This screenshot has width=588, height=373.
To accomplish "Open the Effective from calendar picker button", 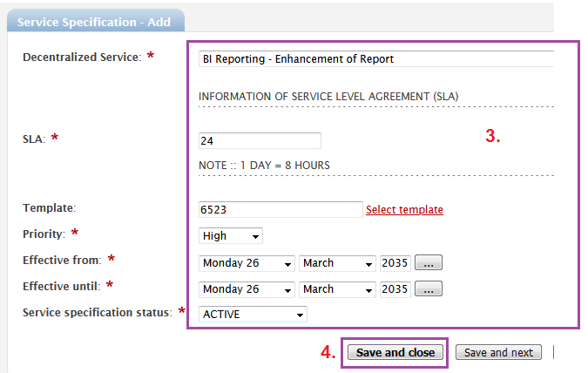I will [429, 262].
